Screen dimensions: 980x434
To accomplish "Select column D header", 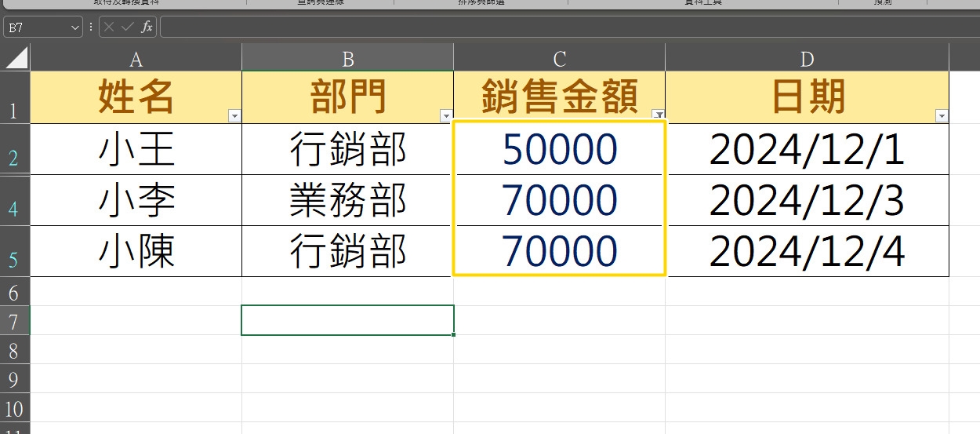I will 807,59.
